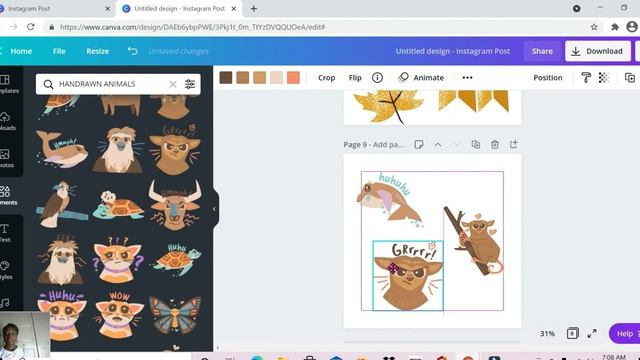The width and height of the screenshot is (640, 360).
Task: Clear the HANDRAWN ANIMALS search text
Action: point(173,84)
